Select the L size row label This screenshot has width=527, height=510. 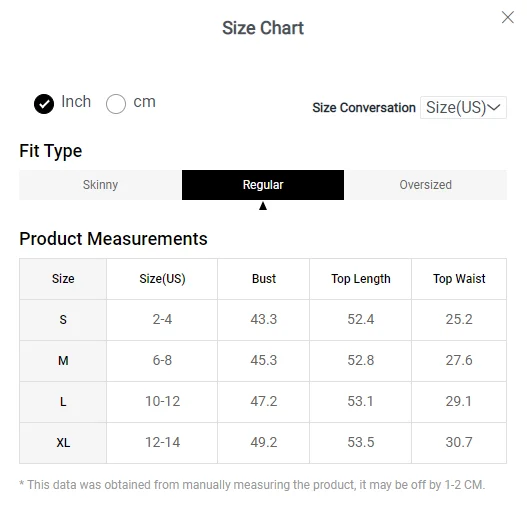point(63,402)
